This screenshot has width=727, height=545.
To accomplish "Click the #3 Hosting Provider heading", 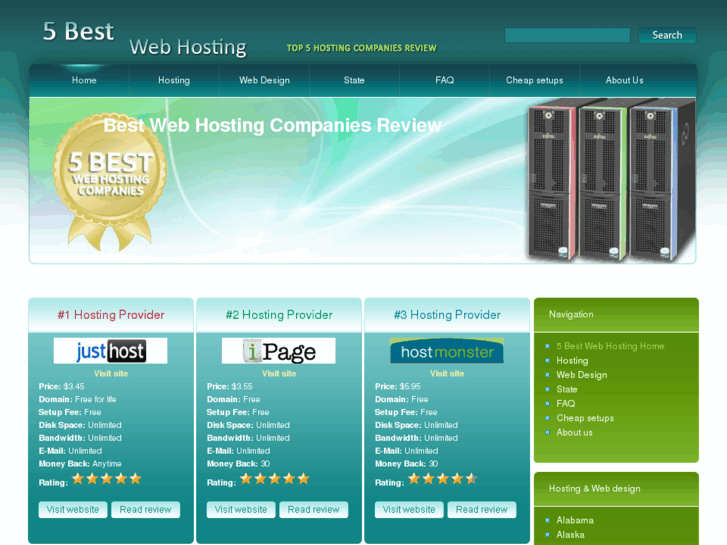I will click(447, 315).
